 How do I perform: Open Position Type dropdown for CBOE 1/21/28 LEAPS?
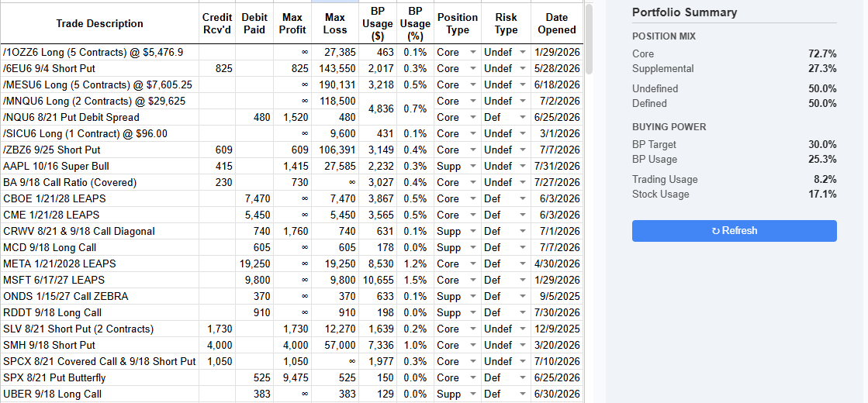point(472,198)
